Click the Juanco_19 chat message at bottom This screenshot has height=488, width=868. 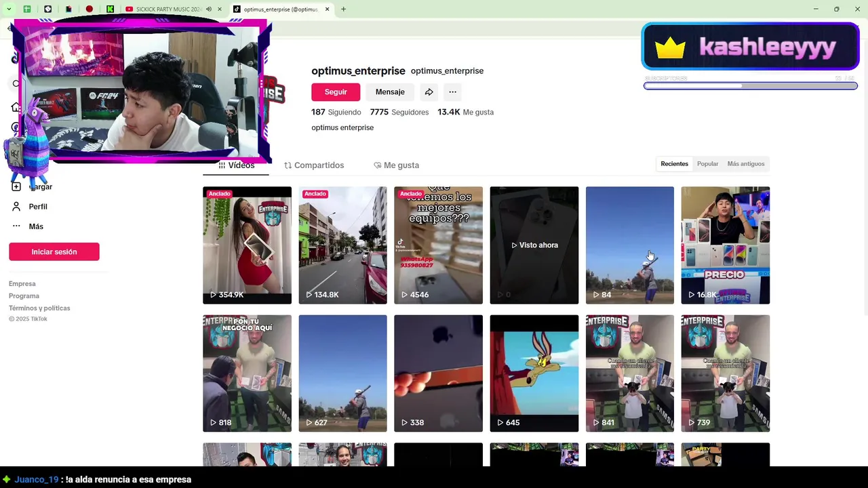pos(97,479)
